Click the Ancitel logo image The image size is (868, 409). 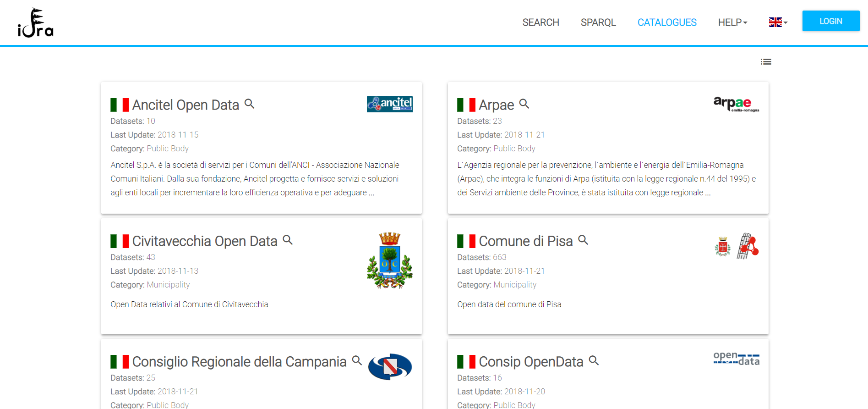[x=389, y=104]
